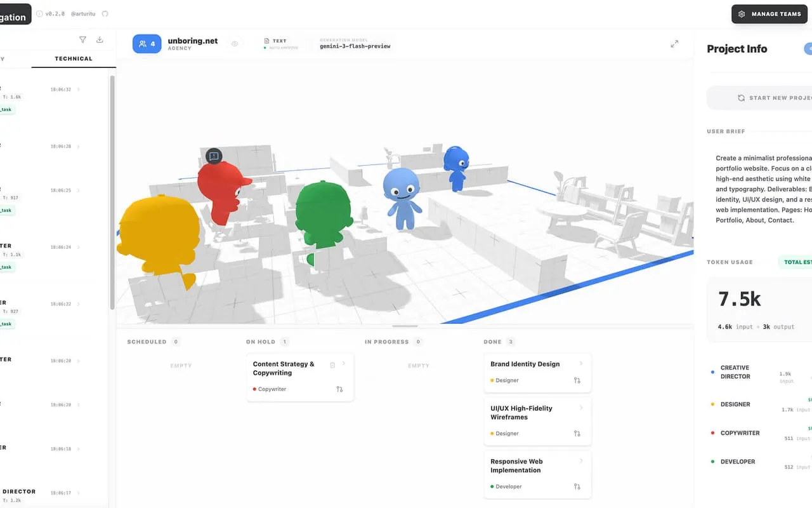The width and height of the screenshot is (812, 508).
Task: Click the version info icon beside v0.2.0
Action: [x=40, y=13]
